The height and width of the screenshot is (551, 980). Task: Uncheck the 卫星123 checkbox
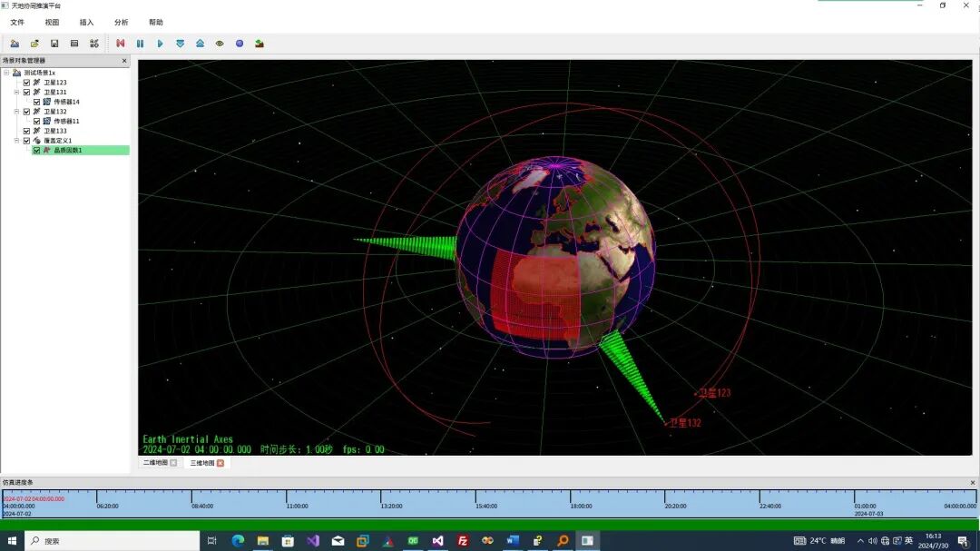coord(27,82)
